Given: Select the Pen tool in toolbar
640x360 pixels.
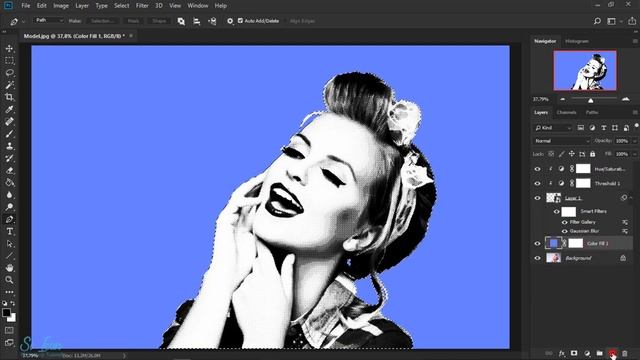Looking at the screenshot, I should click(9, 219).
